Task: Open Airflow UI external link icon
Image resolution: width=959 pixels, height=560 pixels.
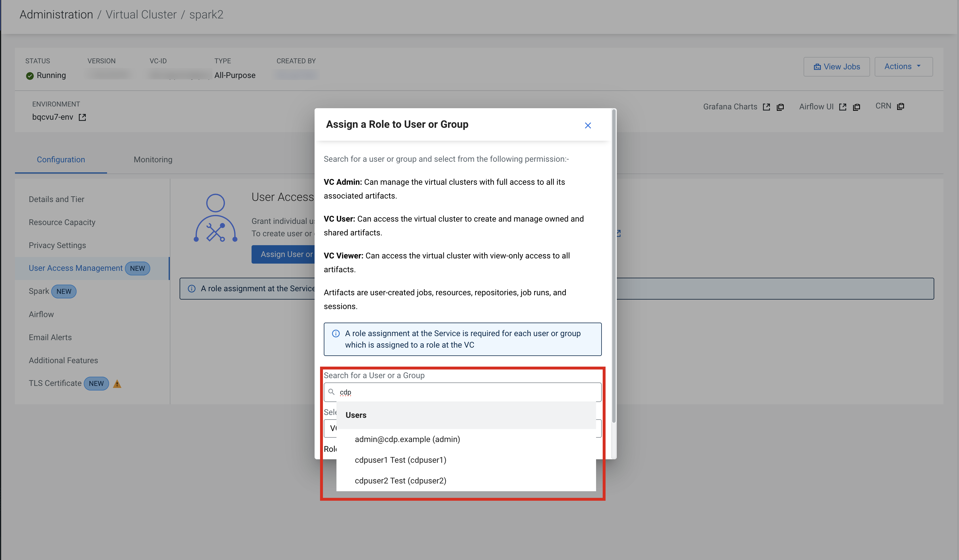Action: 842,107
